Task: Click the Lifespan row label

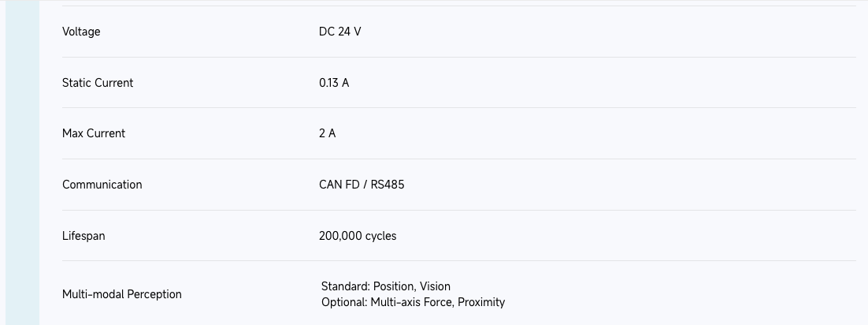Action: coord(83,236)
